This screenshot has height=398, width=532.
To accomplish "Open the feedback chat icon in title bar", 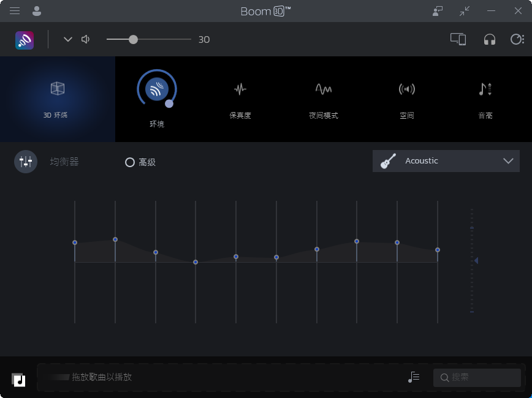I will point(438,11).
